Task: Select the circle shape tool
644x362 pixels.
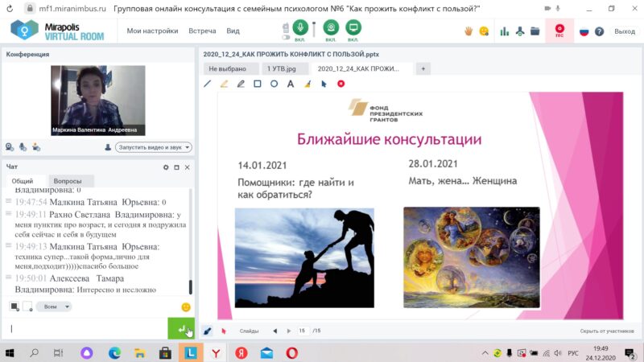Action: (274, 84)
